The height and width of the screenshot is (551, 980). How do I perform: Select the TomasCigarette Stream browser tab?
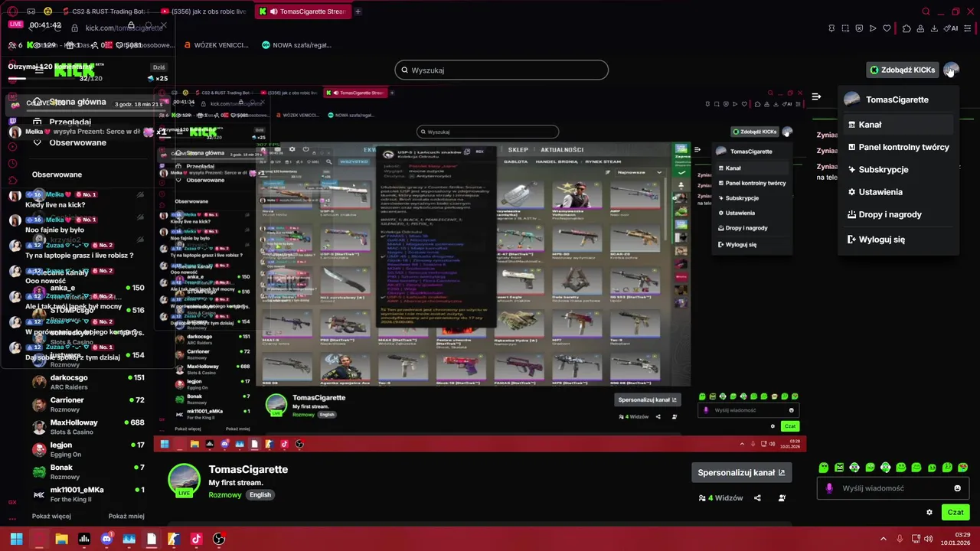point(303,11)
